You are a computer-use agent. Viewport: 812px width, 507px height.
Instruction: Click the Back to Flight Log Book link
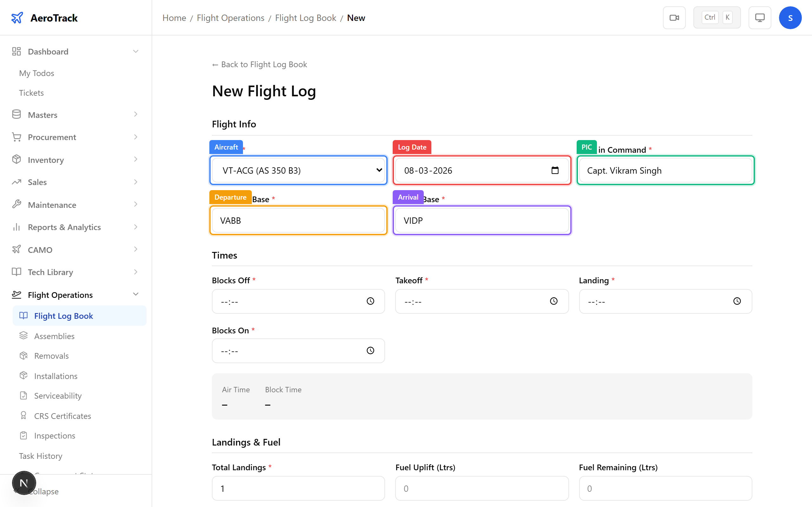point(259,64)
